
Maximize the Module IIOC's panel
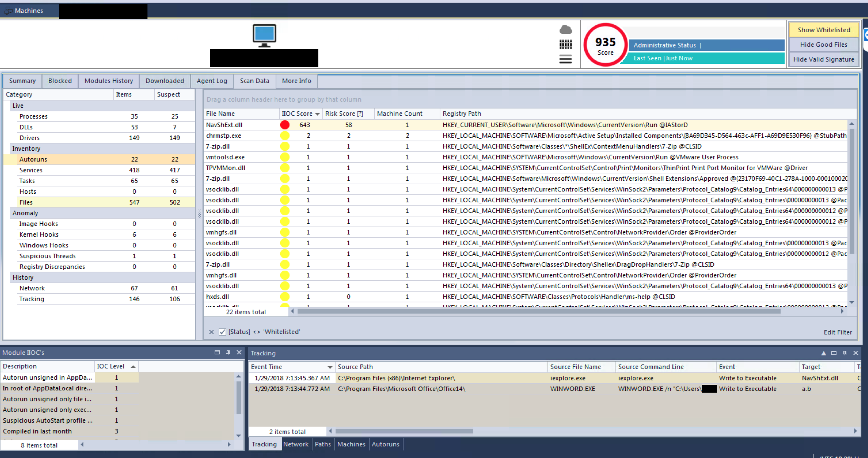[217, 353]
